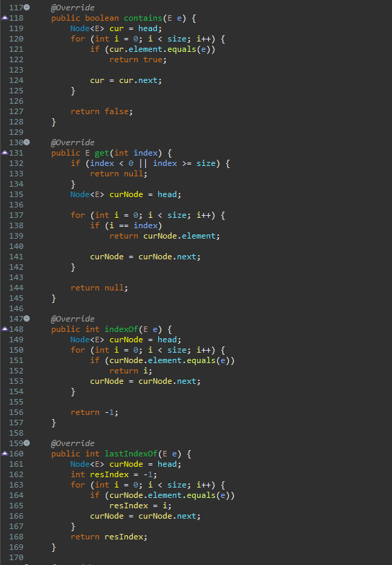Click 'Node<E> curNode = head;' on line 135
This screenshot has width=392, height=565.
pyautogui.click(x=126, y=194)
